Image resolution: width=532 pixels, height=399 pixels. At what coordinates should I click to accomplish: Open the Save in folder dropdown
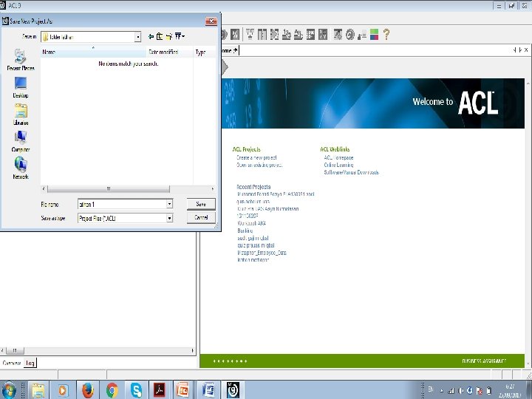pyautogui.click(x=137, y=37)
